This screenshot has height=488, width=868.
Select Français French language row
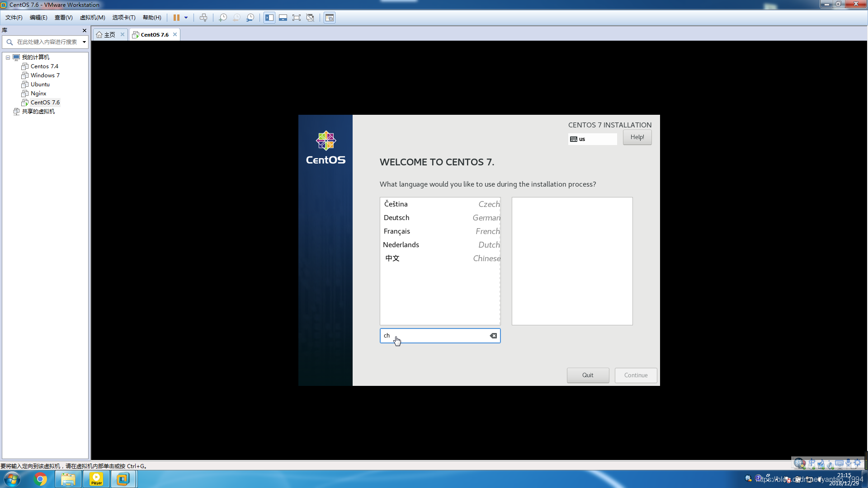point(440,231)
